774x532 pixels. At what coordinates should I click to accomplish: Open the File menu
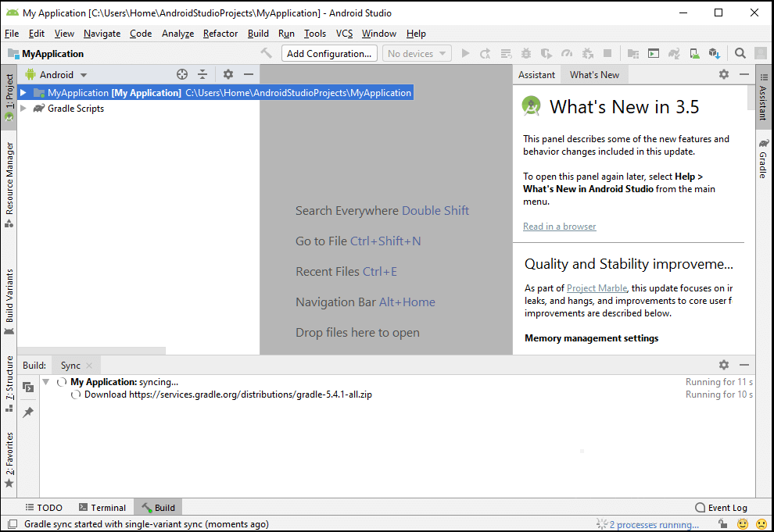tap(12, 34)
